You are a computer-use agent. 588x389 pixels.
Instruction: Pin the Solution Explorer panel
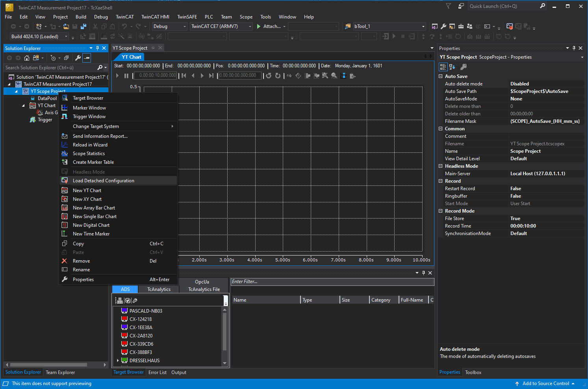[x=98, y=48]
